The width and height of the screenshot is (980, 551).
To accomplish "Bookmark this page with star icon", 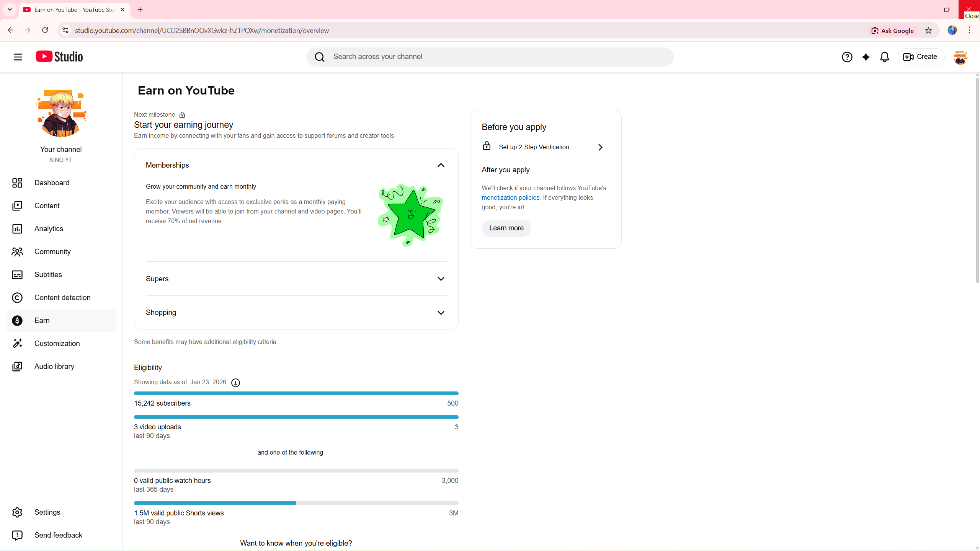I will (929, 31).
